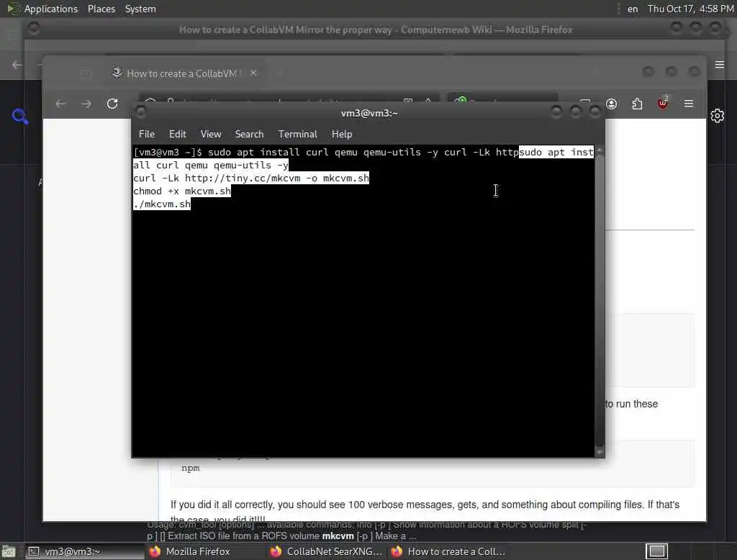The width and height of the screenshot is (737, 560).
Task: Click the curl -Lk tiny.cc/mkcvm line
Action: (251, 179)
